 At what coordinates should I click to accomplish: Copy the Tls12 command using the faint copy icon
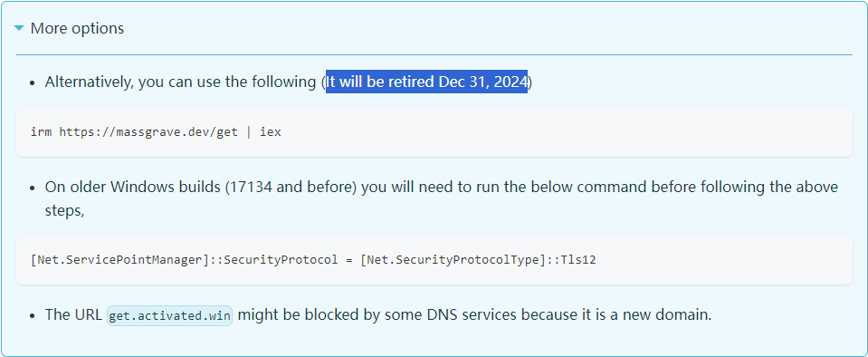click(829, 259)
